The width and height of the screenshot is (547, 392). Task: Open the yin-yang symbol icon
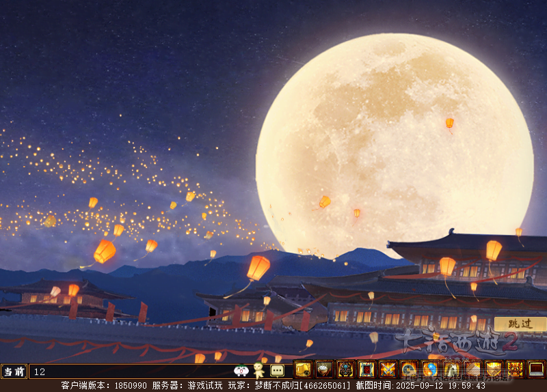(x=430, y=369)
